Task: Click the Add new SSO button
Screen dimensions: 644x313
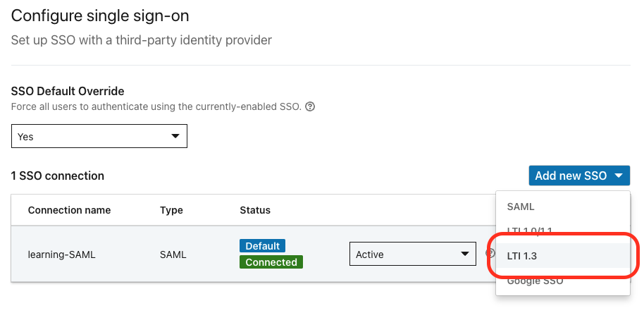Action: [x=578, y=176]
